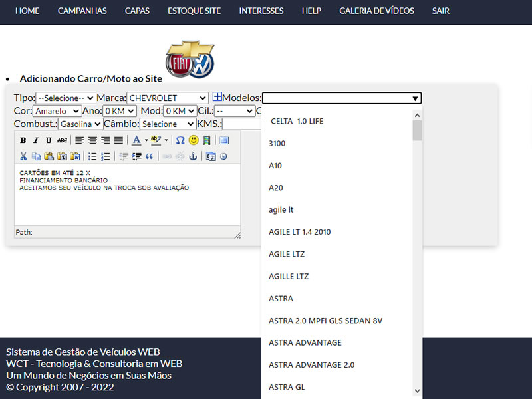This screenshot has width=532, height=399.
Task: Open ESTOQUE SITE menu item
Action: tap(194, 11)
